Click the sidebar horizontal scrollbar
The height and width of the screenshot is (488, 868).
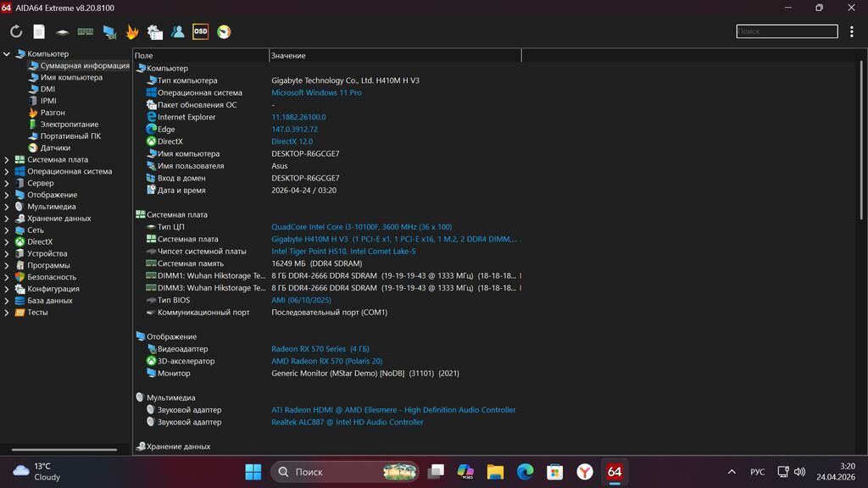click(64, 449)
